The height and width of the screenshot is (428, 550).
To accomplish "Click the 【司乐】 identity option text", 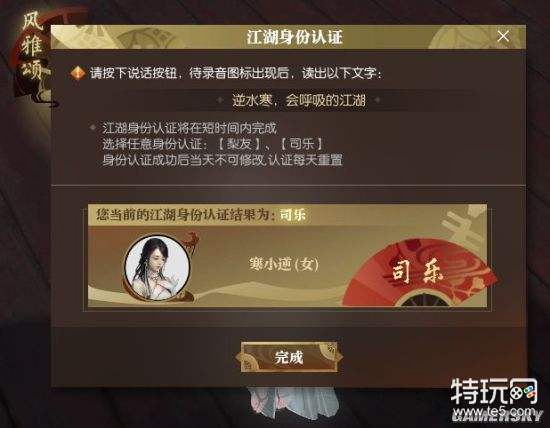I will 302,144.
